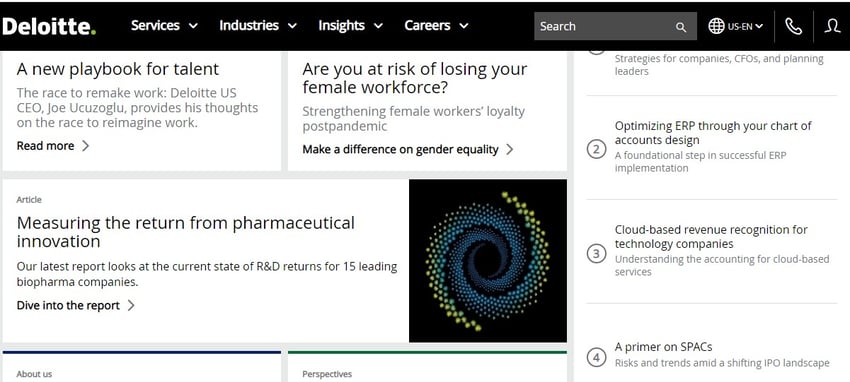
Task: Select numbered item 3 circle icon
Action: (596, 253)
